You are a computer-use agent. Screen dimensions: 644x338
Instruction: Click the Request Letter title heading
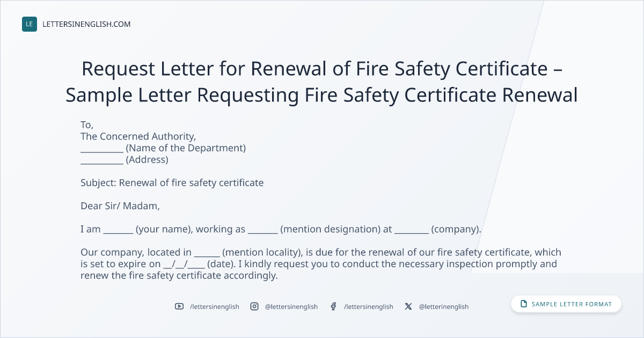322,82
